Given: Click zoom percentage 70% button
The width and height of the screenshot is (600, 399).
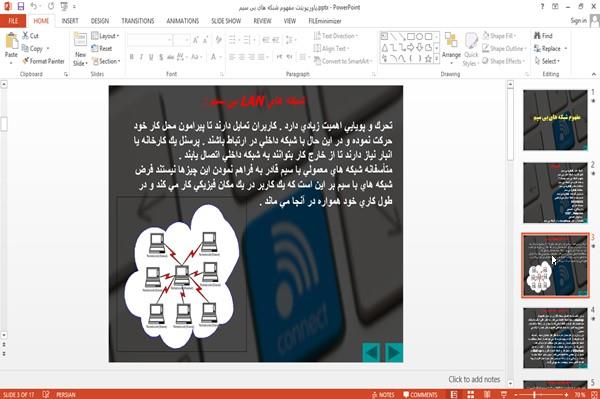Looking at the screenshot, I should pyautogui.click(x=579, y=395).
